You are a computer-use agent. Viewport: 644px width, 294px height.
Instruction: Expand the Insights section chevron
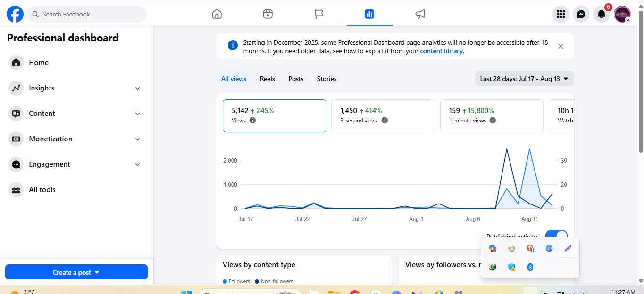[138, 88]
